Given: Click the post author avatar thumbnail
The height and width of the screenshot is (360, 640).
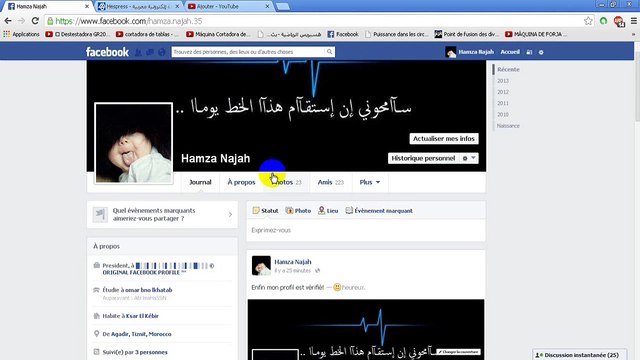Looking at the screenshot, I should pyautogui.click(x=261, y=266).
